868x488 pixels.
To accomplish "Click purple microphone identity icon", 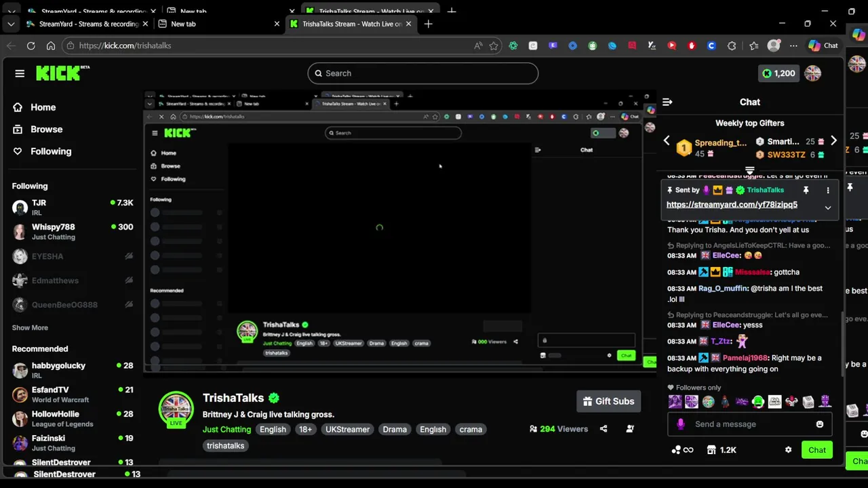I will point(681,424).
